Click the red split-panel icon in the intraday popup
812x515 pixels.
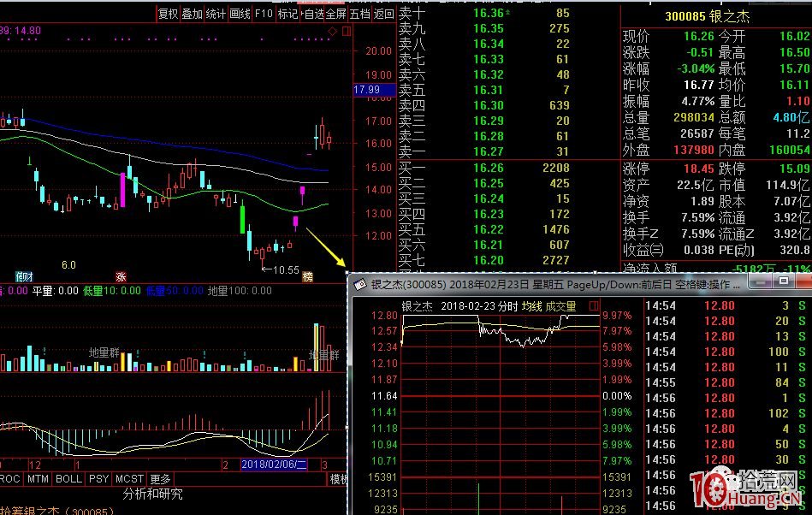[594, 306]
